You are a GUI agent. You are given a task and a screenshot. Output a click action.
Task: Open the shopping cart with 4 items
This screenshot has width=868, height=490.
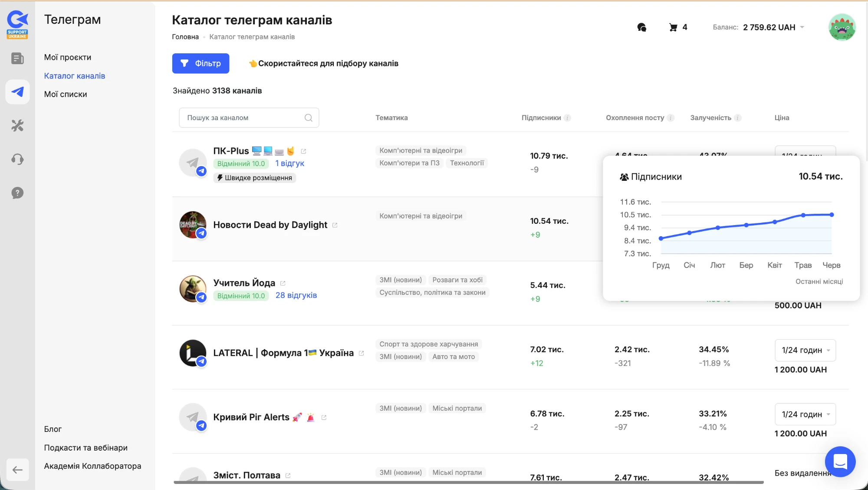point(678,27)
